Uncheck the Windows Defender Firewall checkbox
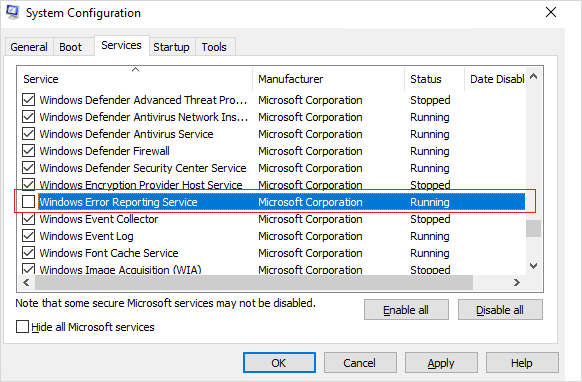Screen dimensions: 582x382 pyautogui.click(x=29, y=151)
